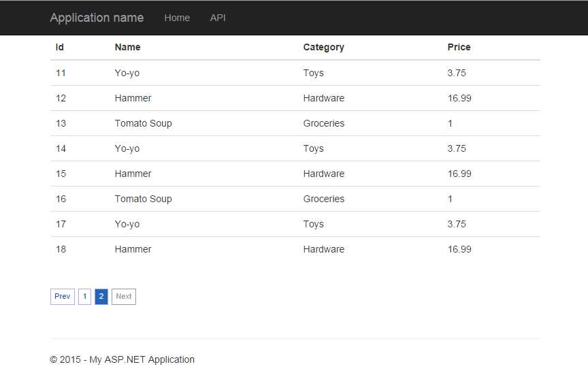Click the footer copyright text
The height and width of the screenshot is (373, 588).
(x=122, y=359)
